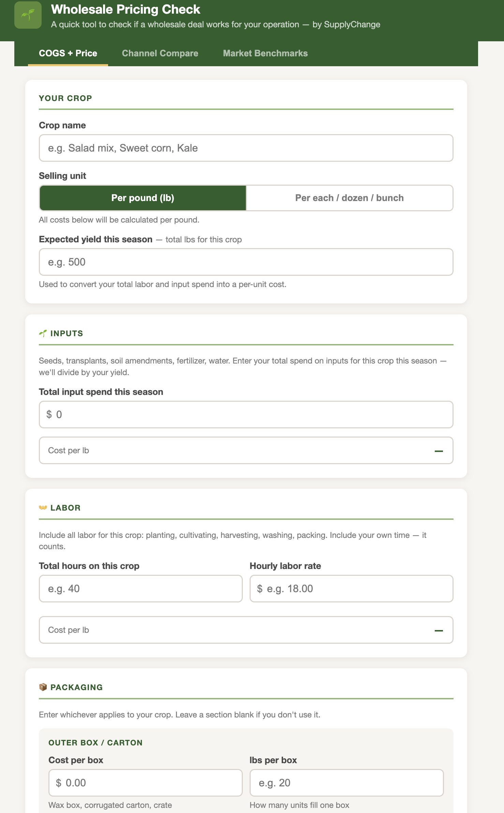
Task: Open the Market Benchmarks tab
Action: click(x=265, y=53)
